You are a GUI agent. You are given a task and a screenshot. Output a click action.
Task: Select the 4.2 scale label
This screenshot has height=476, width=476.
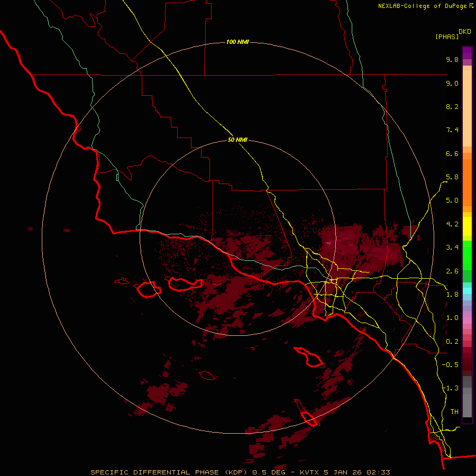(x=452, y=224)
